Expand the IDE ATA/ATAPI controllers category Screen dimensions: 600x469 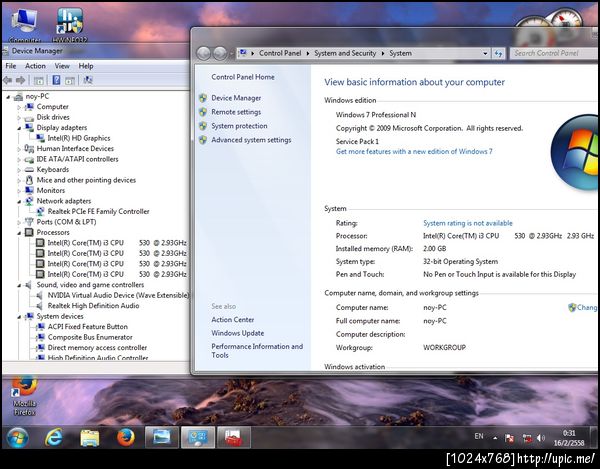tap(19, 160)
